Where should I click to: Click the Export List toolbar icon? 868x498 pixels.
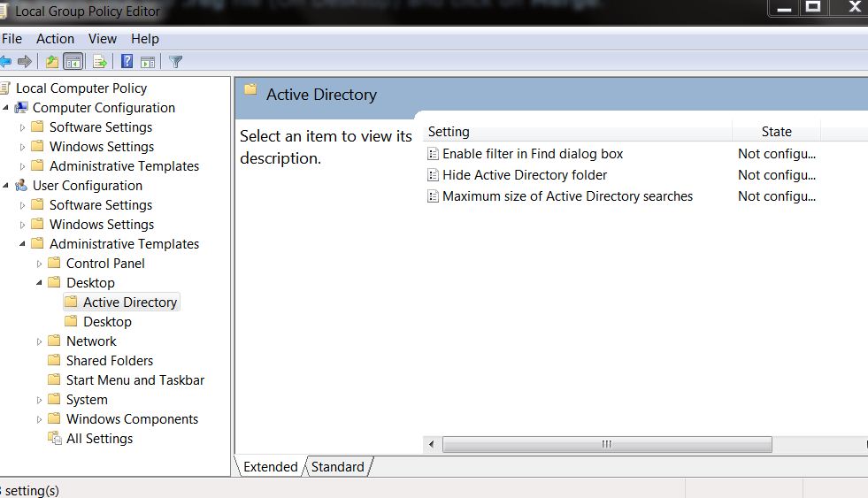[x=100, y=61]
